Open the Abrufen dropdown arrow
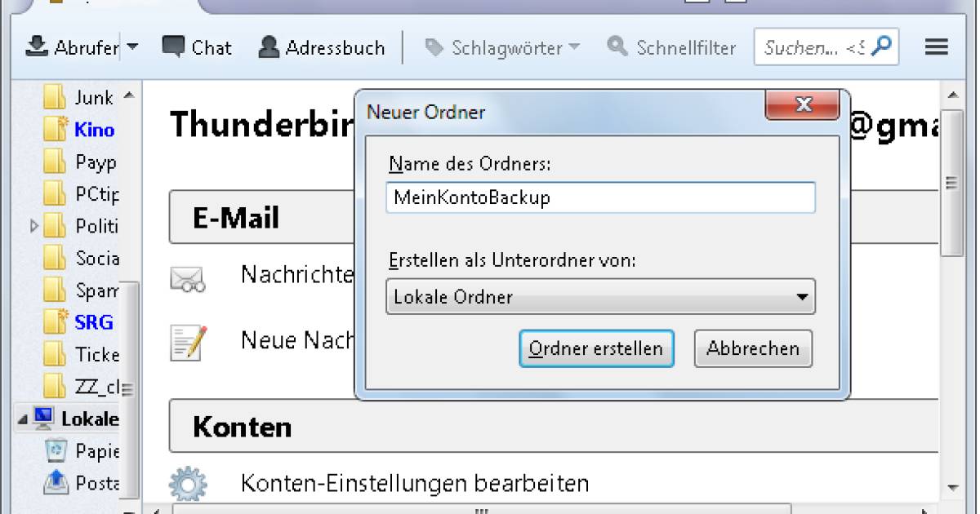980x514 pixels. 132,47
